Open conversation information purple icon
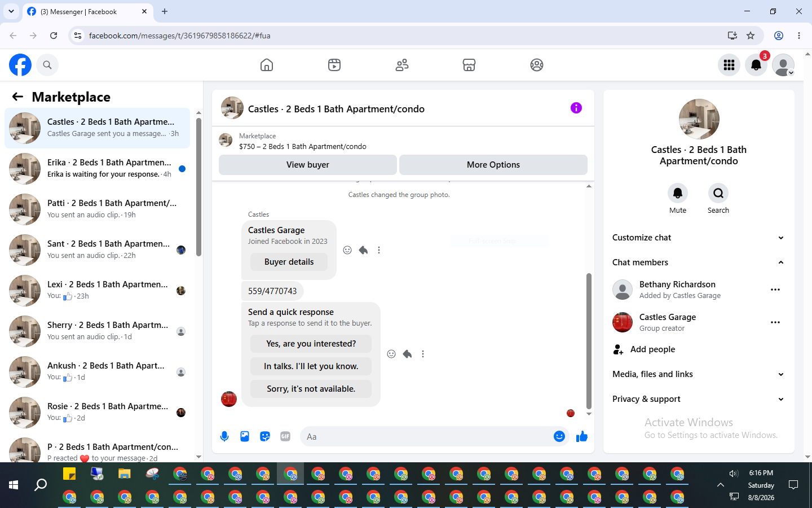Viewport: 812px width, 508px height. coord(576,108)
